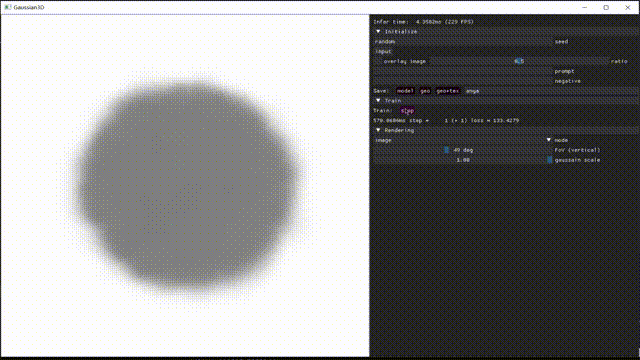Image resolution: width=640 pixels, height=360 pixels.
Task: Click the seed input field showing random
Action: pyautogui.click(x=462, y=41)
